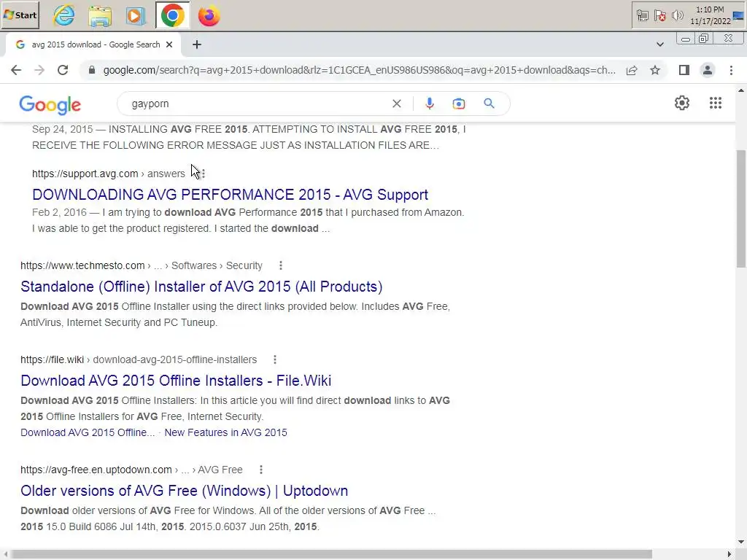Open the Windows Start menu

(20, 15)
